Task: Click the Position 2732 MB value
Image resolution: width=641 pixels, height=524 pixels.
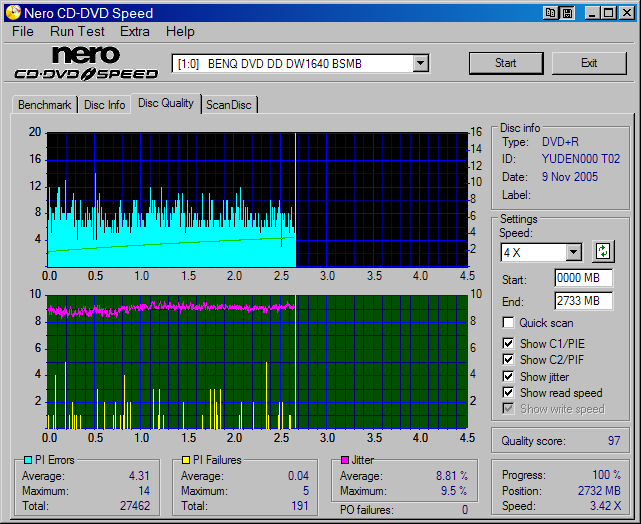Action: click(x=599, y=490)
